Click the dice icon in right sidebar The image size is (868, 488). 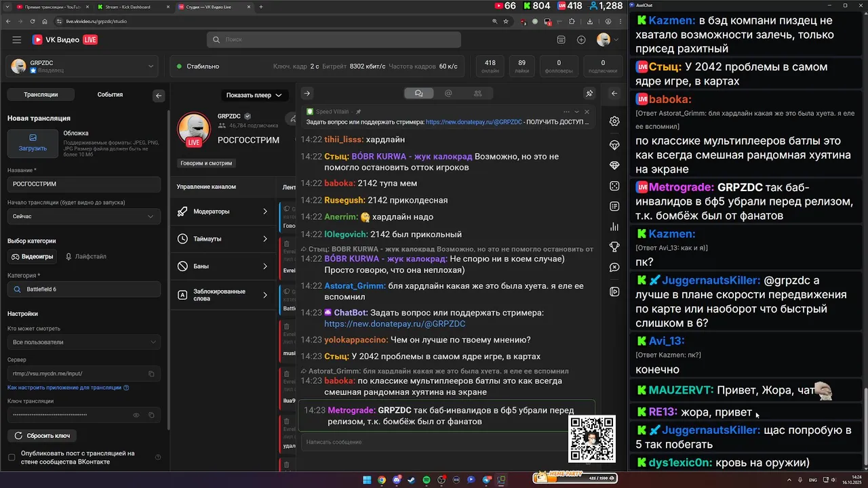tap(614, 186)
